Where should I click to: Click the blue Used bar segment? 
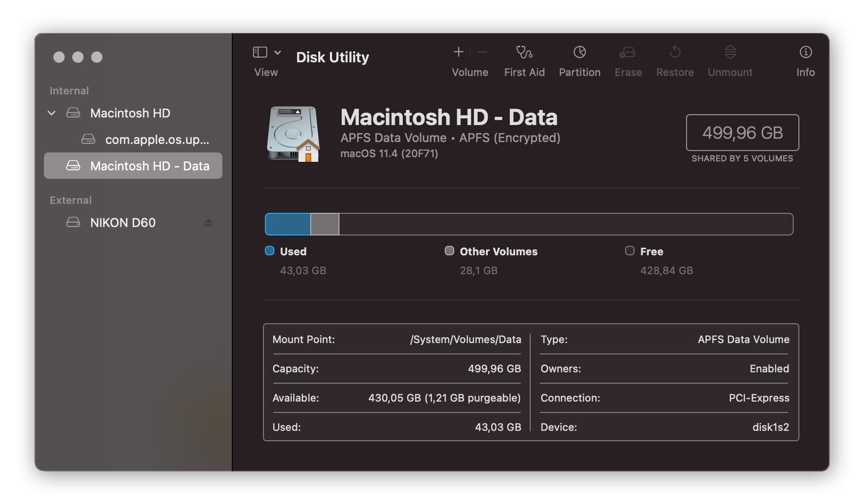tap(288, 224)
